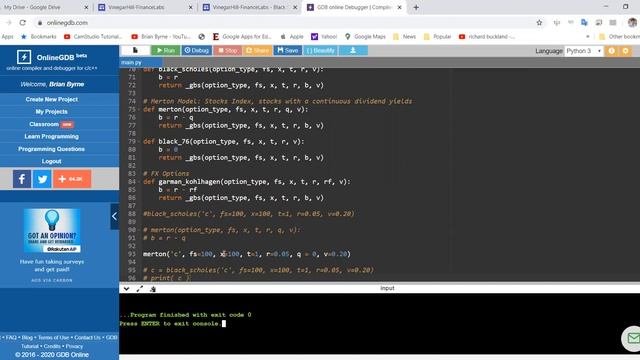Fold the comment block at line 90
640x360 pixels.
[x=138, y=230]
